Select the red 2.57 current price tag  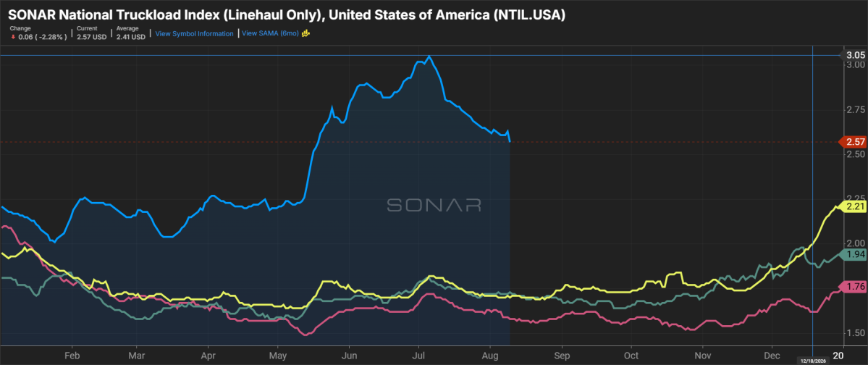pyautogui.click(x=855, y=142)
